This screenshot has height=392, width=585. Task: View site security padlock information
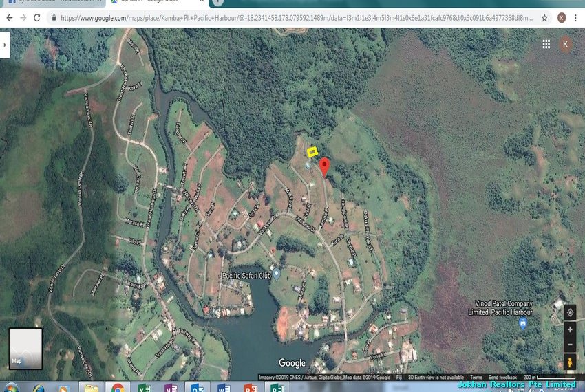point(54,17)
